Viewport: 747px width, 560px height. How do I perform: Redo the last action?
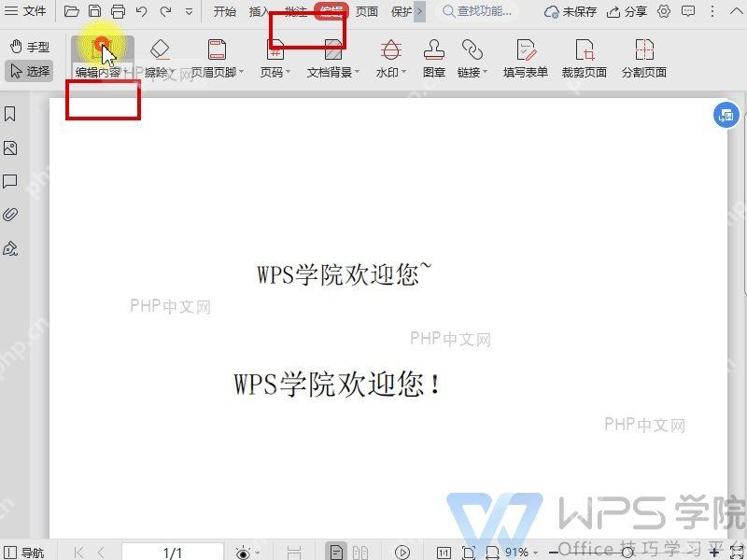[165, 11]
